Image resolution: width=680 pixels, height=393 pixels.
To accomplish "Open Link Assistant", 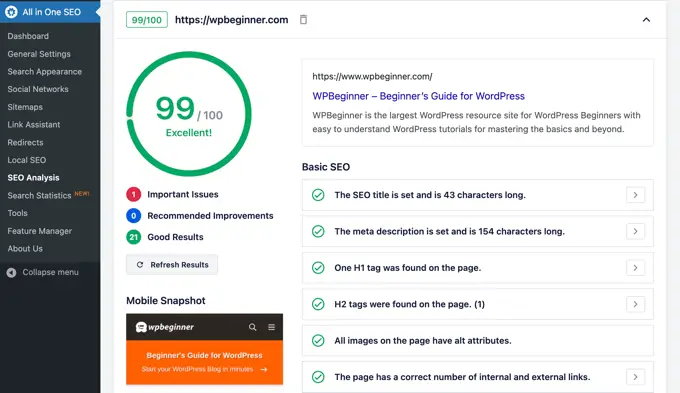I will [33, 124].
